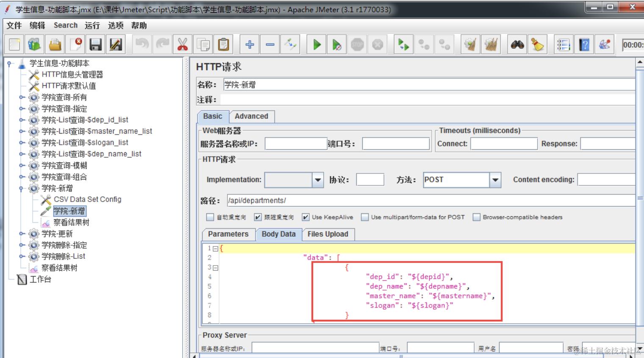Viewport: 644px width, 358px height.
Task: Switch to the Advanced tab
Action: click(251, 116)
